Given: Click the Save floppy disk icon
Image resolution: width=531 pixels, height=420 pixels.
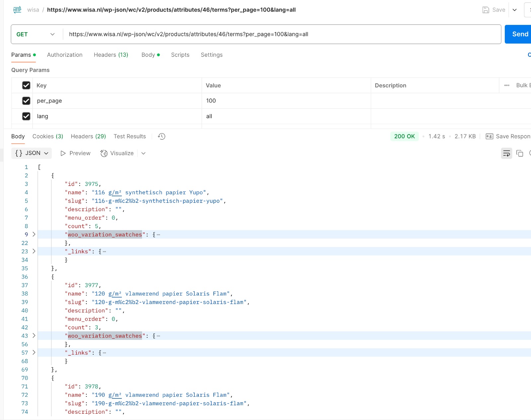Looking at the screenshot, I should 486,10.
